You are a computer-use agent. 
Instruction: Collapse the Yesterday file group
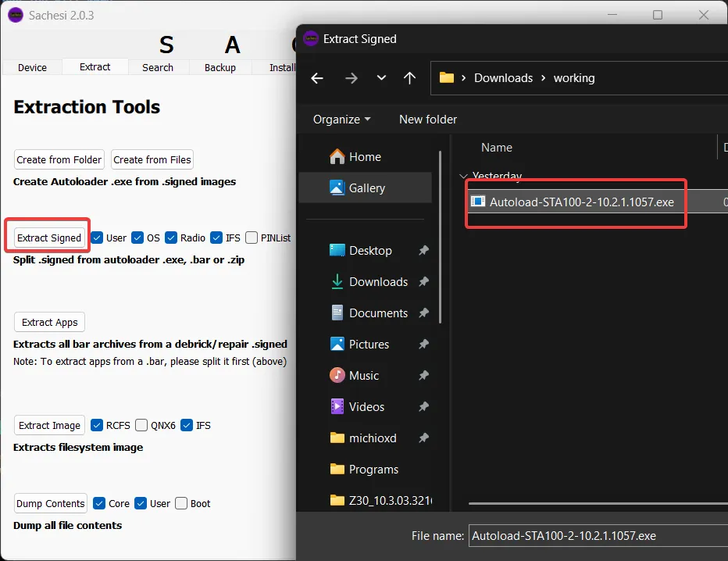point(464,176)
